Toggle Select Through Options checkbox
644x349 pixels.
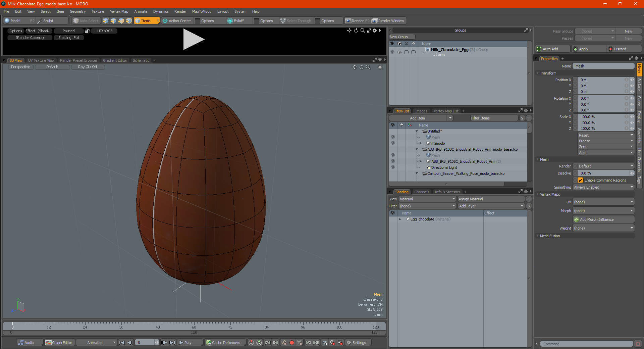coord(318,21)
